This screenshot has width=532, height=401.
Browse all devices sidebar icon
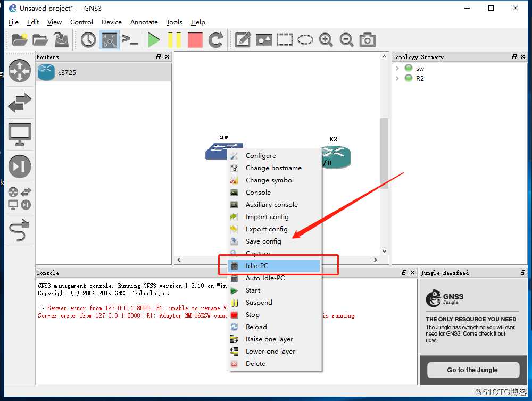20,198
